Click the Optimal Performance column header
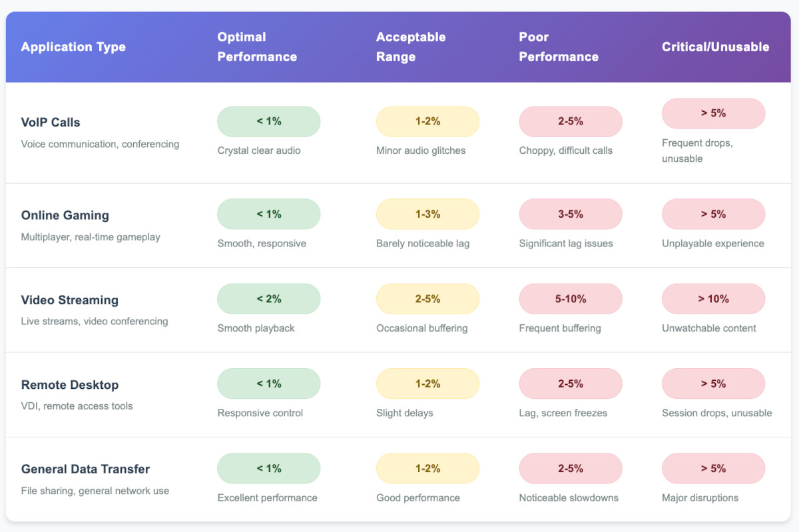Screen dimensions: 799x532 [x=257, y=47]
